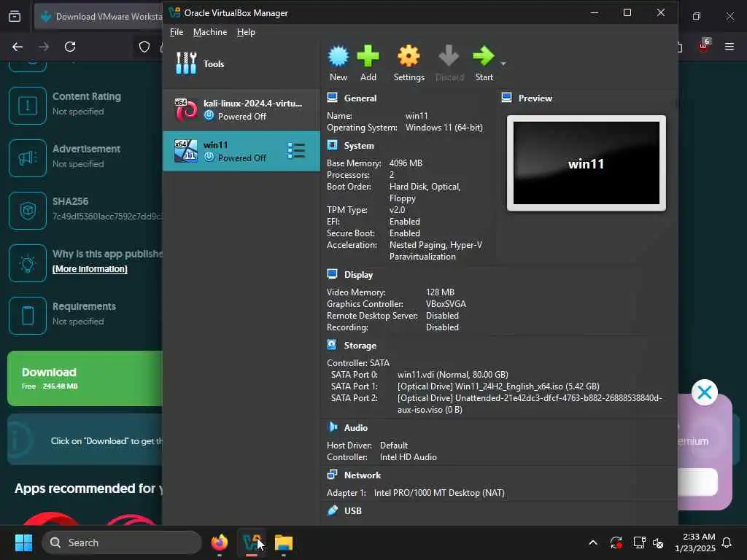Click the Audio section header
Image resolution: width=747 pixels, height=560 pixels.
356,427
